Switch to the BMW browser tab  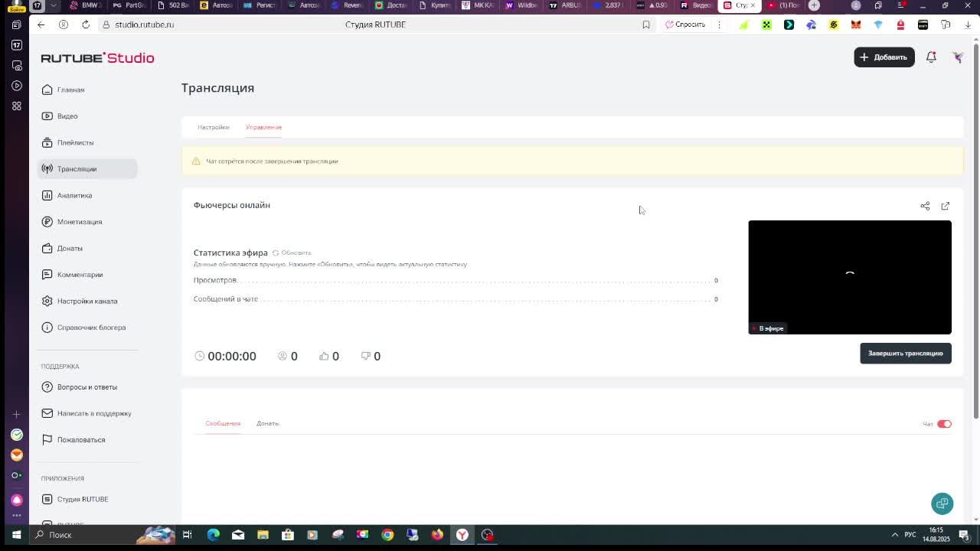86,5
